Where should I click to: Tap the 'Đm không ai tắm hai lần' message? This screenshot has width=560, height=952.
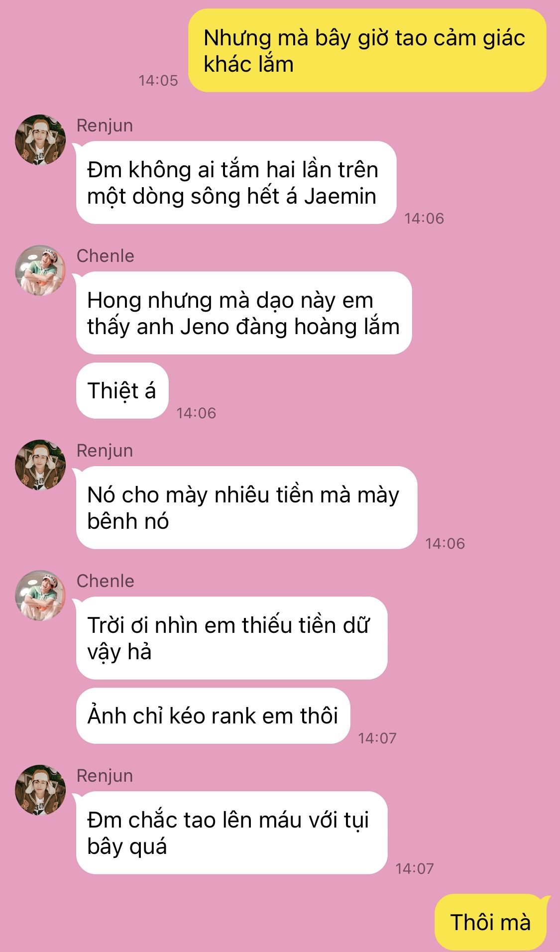[x=236, y=183]
